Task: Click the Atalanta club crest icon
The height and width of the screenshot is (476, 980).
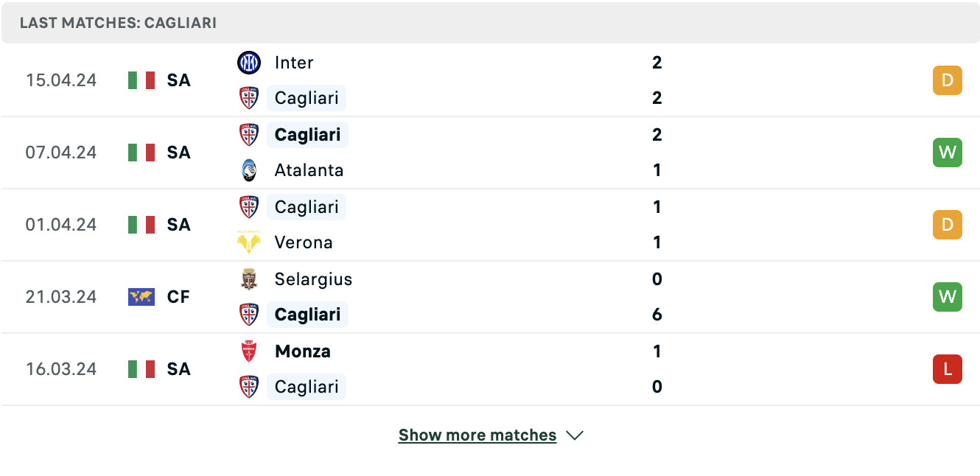Action: [249, 170]
